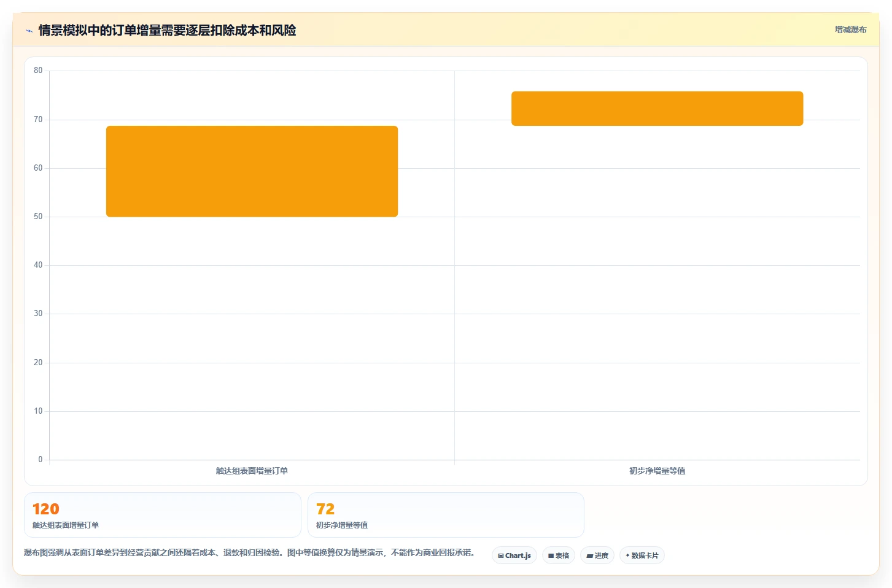This screenshot has height=588, width=892.
Task: Select the Chart.js tag pill
Action: coord(514,555)
